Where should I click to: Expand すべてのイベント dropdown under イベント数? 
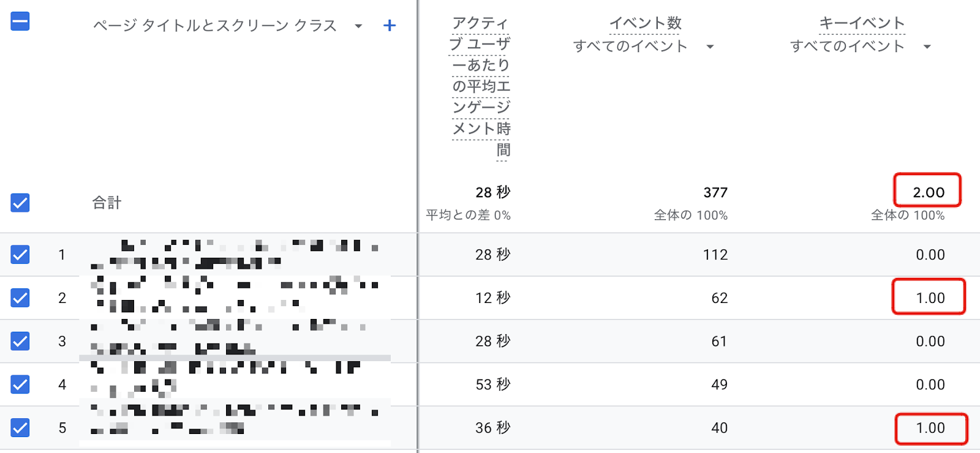(710, 47)
